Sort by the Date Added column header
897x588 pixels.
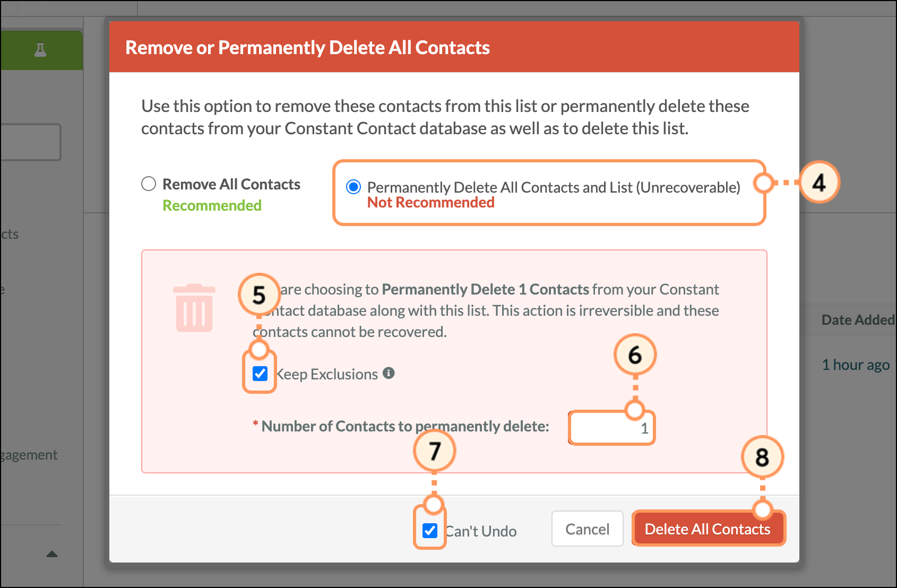click(x=857, y=320)
